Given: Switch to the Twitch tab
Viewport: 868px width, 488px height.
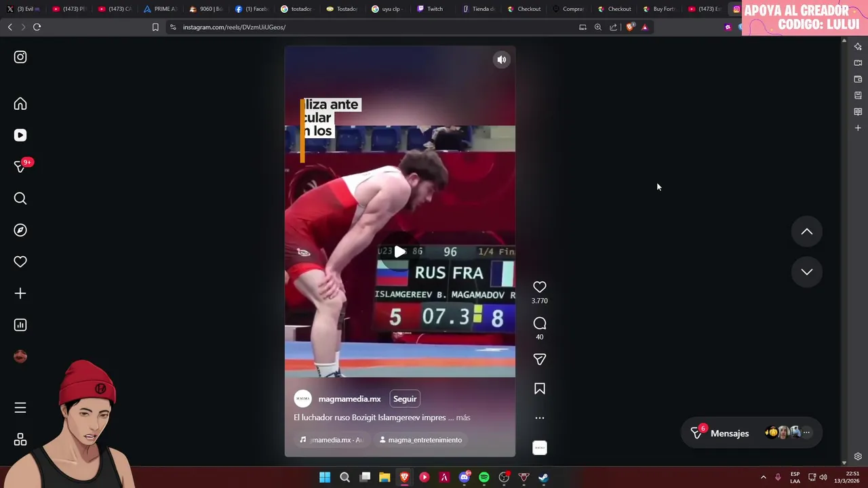Looking at the screenshot, I should point(431,9).
